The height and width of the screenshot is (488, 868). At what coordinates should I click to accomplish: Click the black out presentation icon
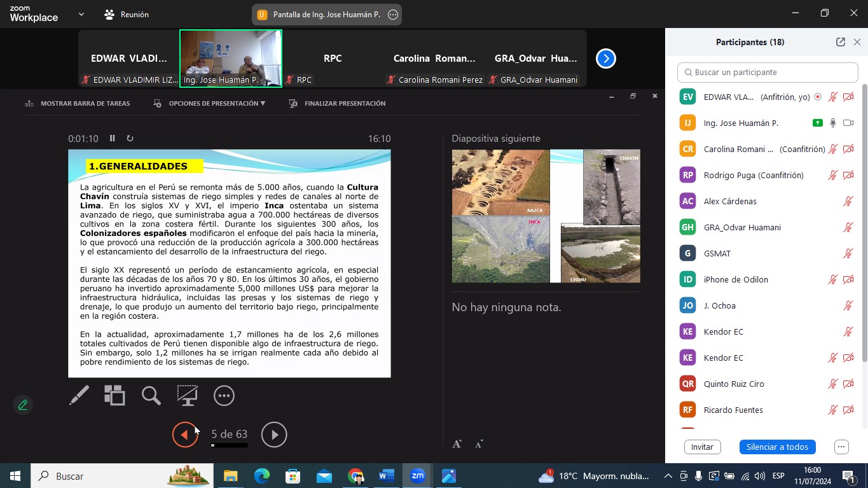188,395
